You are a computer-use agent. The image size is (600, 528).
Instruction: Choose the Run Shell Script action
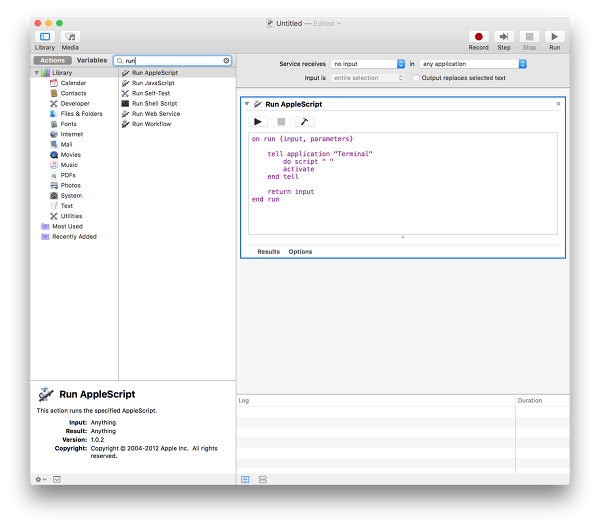pyautogui.click(x=178, y=104)
